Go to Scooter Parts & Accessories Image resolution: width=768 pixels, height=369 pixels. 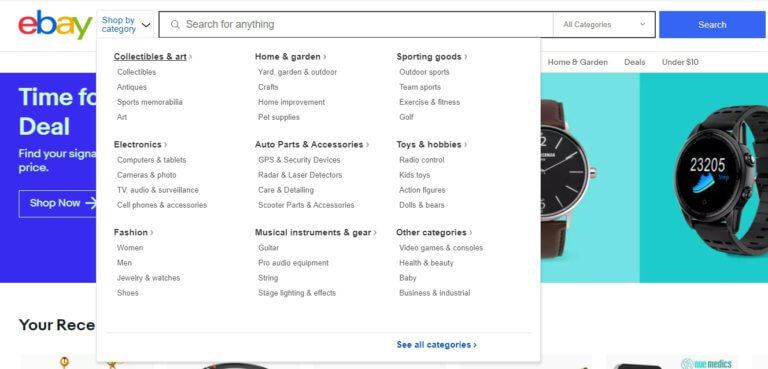tap(306, 205)
